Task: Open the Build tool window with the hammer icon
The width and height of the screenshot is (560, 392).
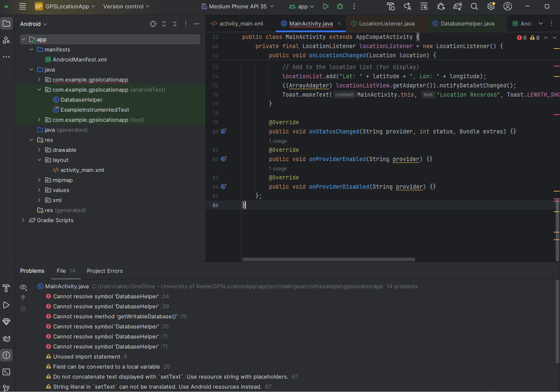Action: pos(6,288)
